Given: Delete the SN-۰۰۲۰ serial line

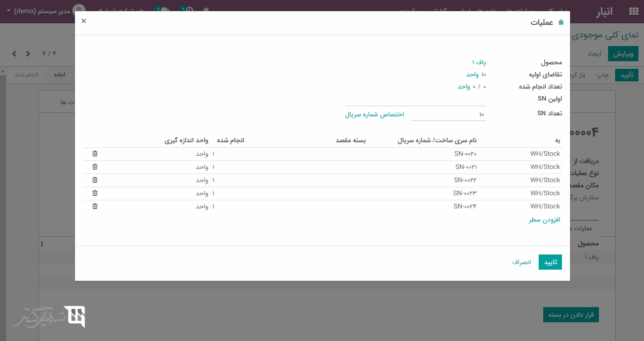Looking at the screenshot, I should coord(95,154).
